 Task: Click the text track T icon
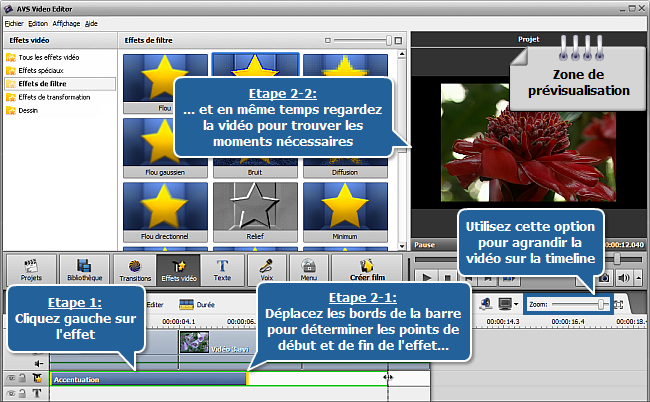click(37, 393)
